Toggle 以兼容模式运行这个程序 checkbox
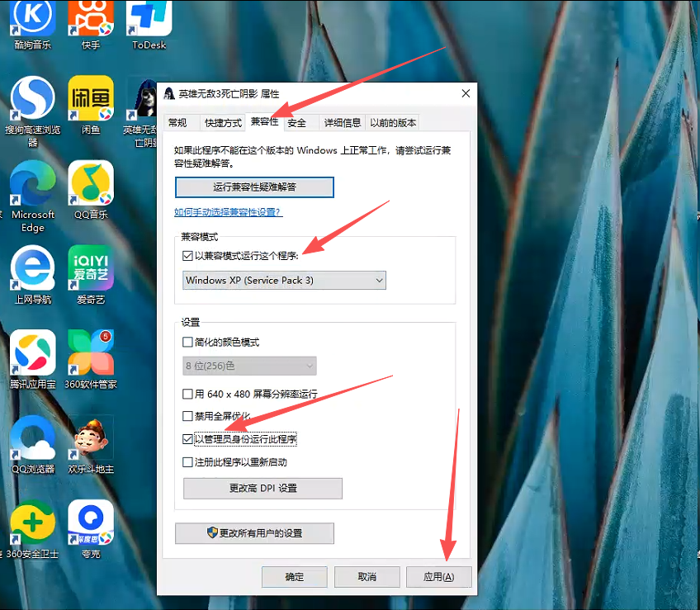The height and width of the screenshot is (610, 700). [188, 256]
